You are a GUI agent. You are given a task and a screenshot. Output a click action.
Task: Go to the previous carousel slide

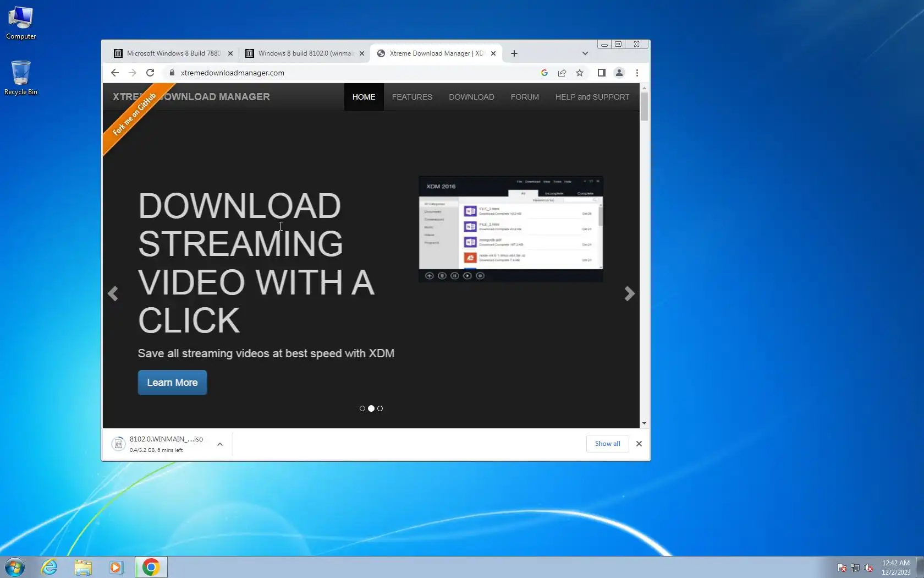click(x=113, y=294)
